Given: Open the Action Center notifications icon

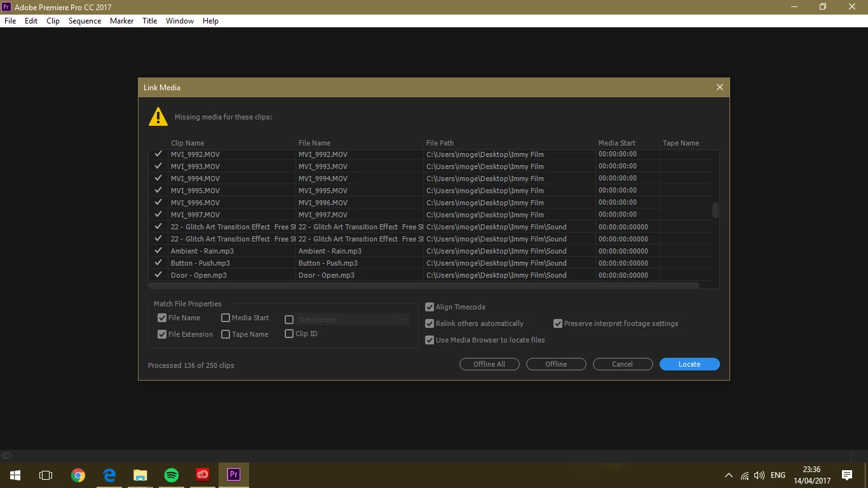Looking at the screenshot, I should 847,475.
